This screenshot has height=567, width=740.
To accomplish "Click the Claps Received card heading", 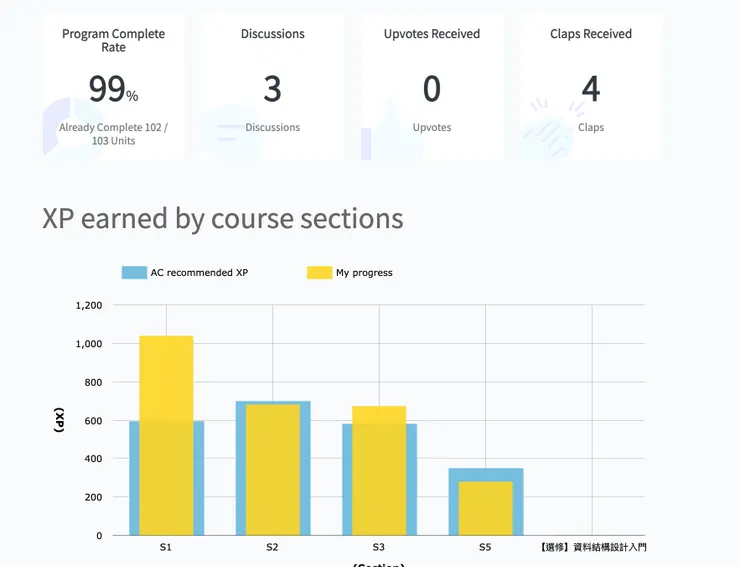I will [x=591, y=34].
